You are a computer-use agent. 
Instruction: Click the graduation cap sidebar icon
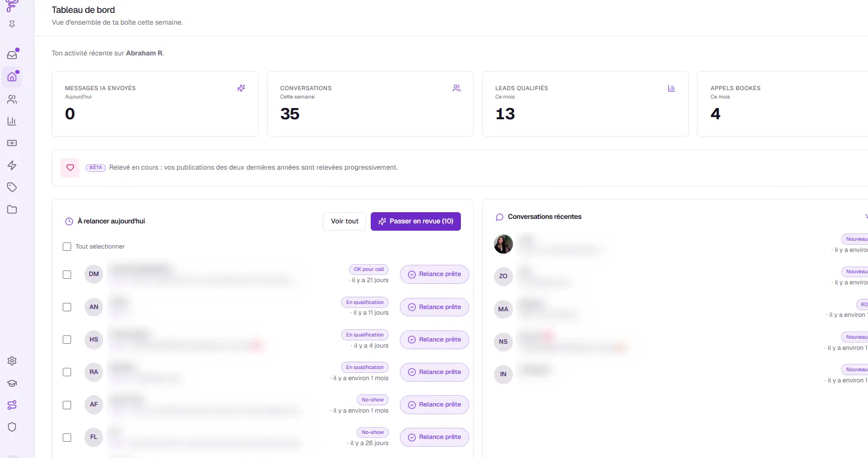click(x=12, y=384)
